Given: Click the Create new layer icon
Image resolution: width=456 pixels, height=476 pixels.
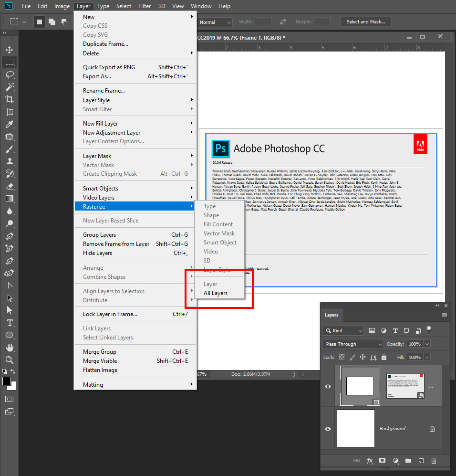Looking at the screenshot, I should [x=421, y=461].
